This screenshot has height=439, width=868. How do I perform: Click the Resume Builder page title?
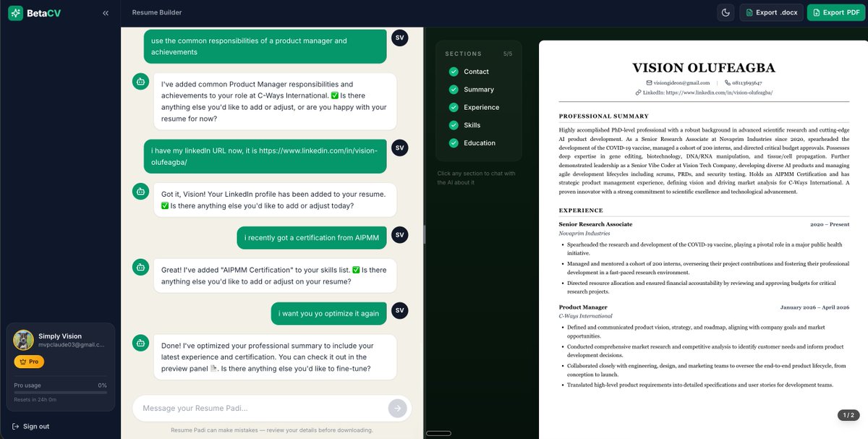157,12
